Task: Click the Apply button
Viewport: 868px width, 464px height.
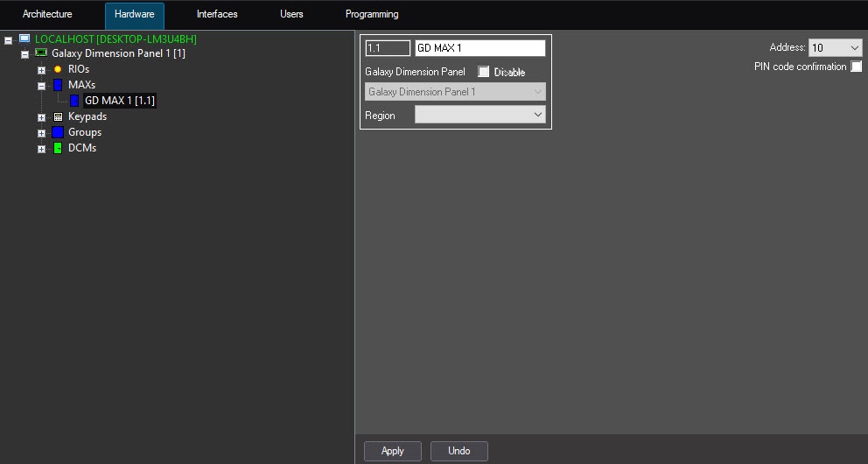Action: tap(393, 451)
